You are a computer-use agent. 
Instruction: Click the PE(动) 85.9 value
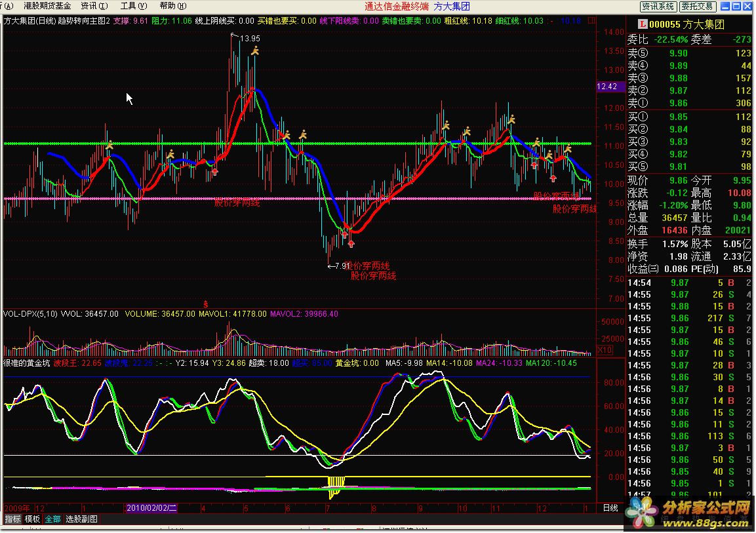(742, 269)
